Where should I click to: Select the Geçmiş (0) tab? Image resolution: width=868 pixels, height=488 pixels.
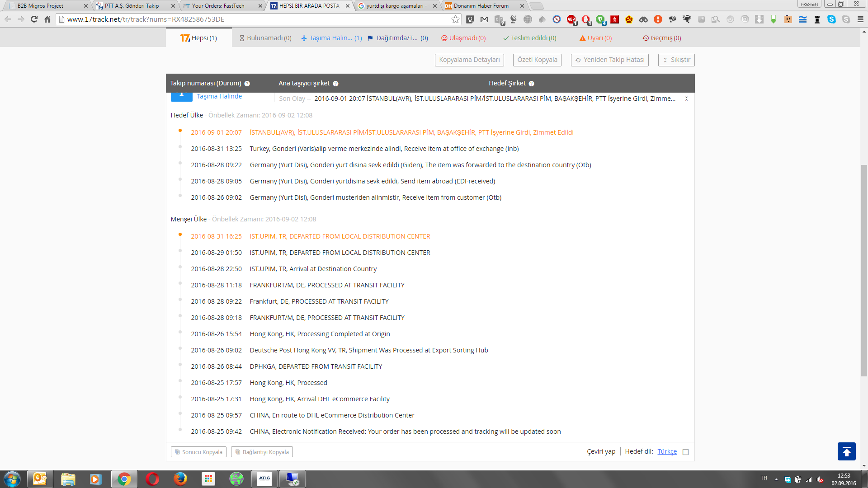662,38
